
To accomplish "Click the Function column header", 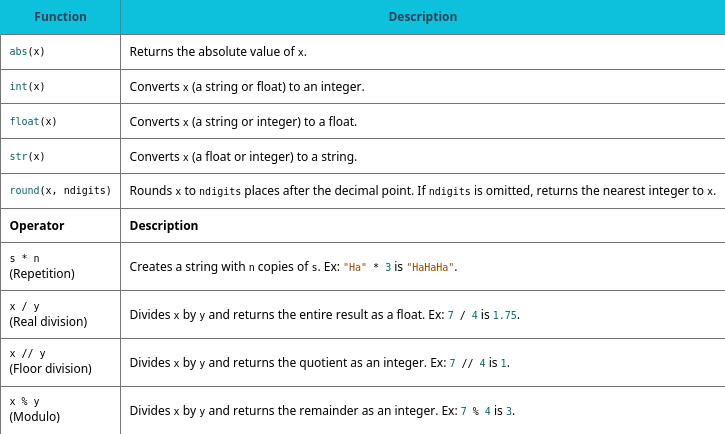I will pyautogui.click(x=60, y=17).
